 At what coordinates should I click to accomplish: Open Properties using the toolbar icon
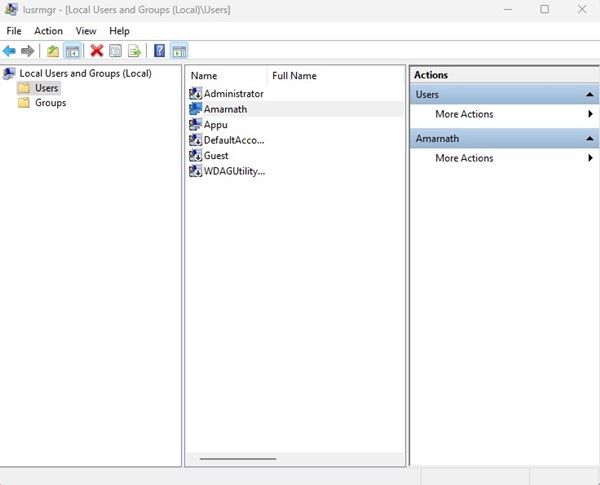point(115,51)
